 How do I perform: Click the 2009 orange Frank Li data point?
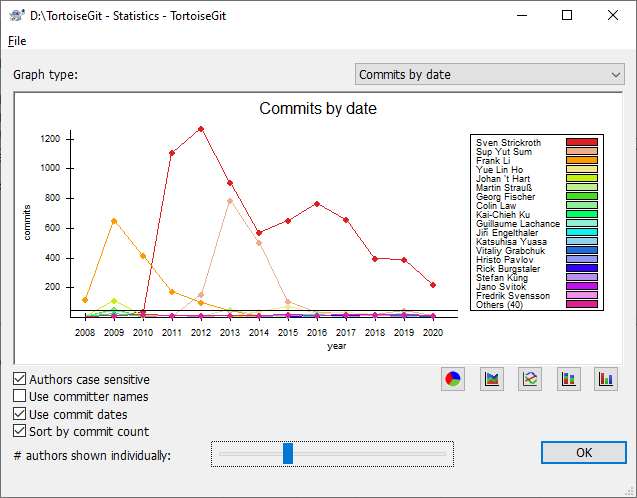[x=114, y=221]
